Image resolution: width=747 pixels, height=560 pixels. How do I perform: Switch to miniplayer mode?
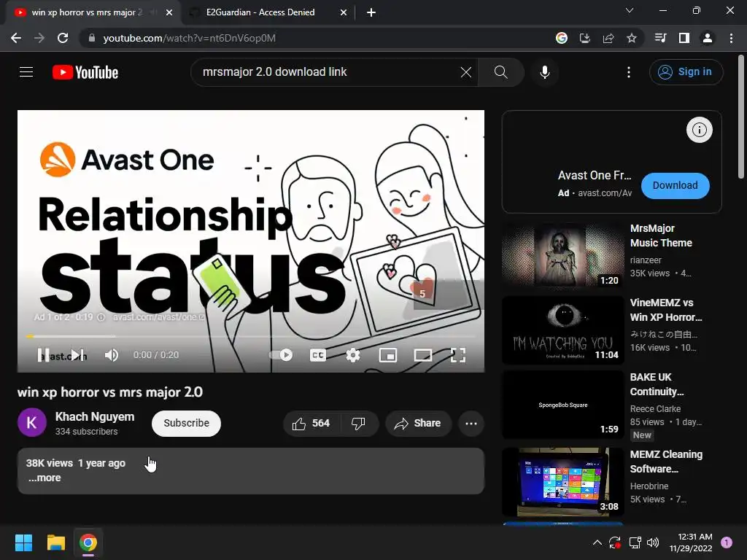(388, 355)
